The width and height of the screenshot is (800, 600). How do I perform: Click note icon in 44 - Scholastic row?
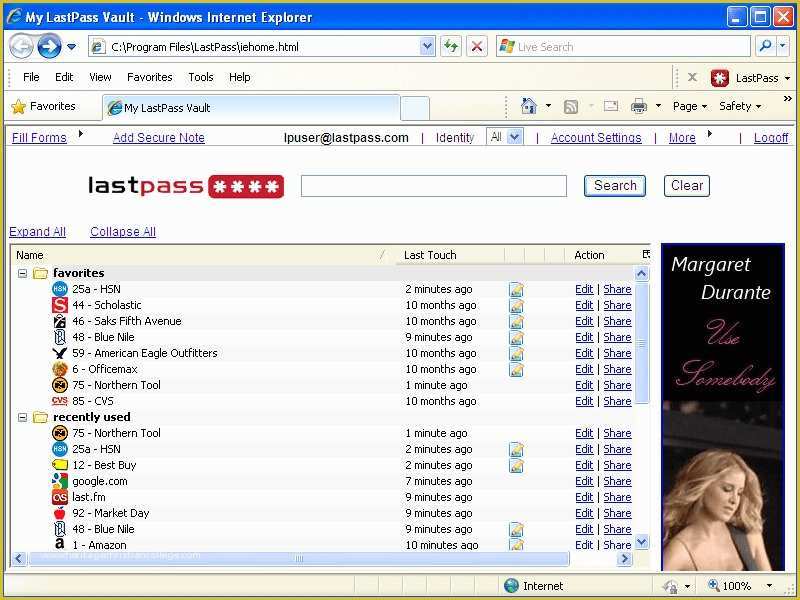(x=516, y=306)
